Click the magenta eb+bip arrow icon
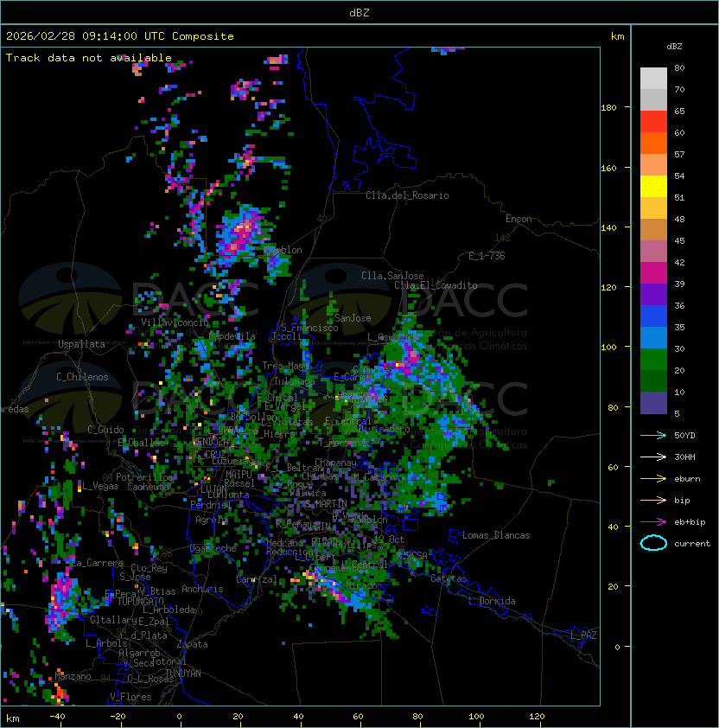This screenshot has height=728, width=719. pyautogui.click(x=653, y=521)
